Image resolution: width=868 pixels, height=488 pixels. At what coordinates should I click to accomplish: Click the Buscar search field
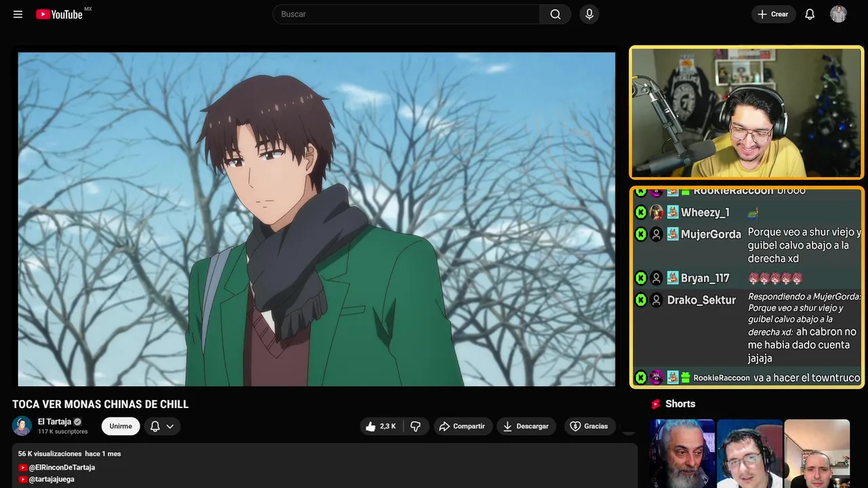pyautogui.click(x=406, y=14)
